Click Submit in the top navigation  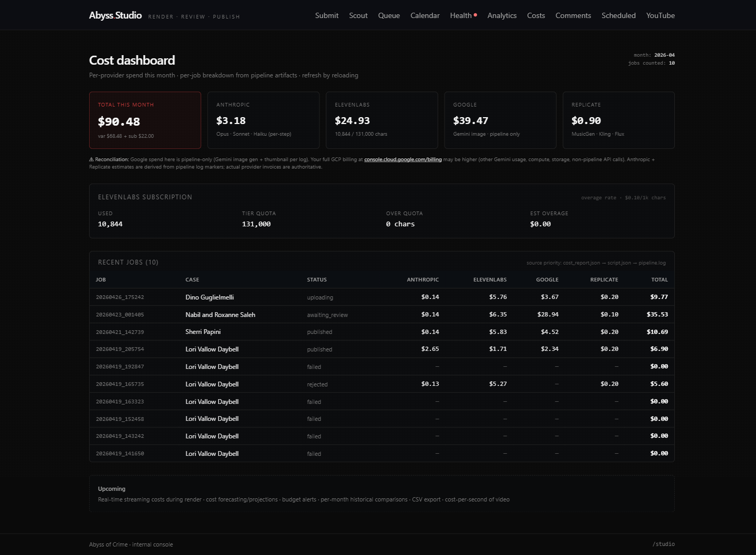(x=326, y=15)
